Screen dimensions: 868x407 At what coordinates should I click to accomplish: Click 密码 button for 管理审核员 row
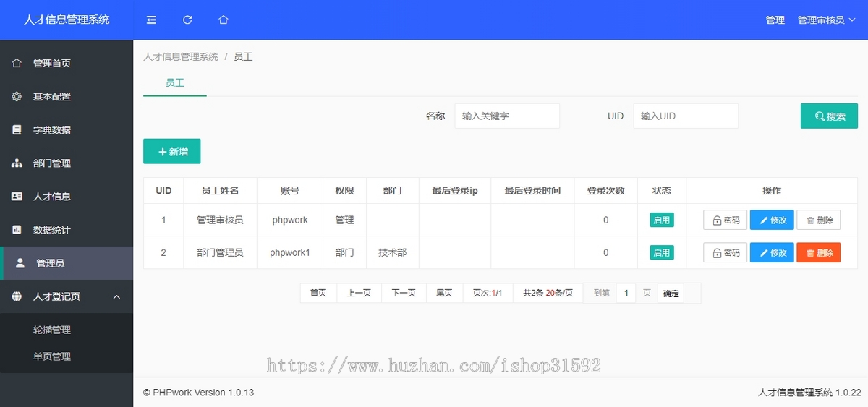click(x=726, y=220)
